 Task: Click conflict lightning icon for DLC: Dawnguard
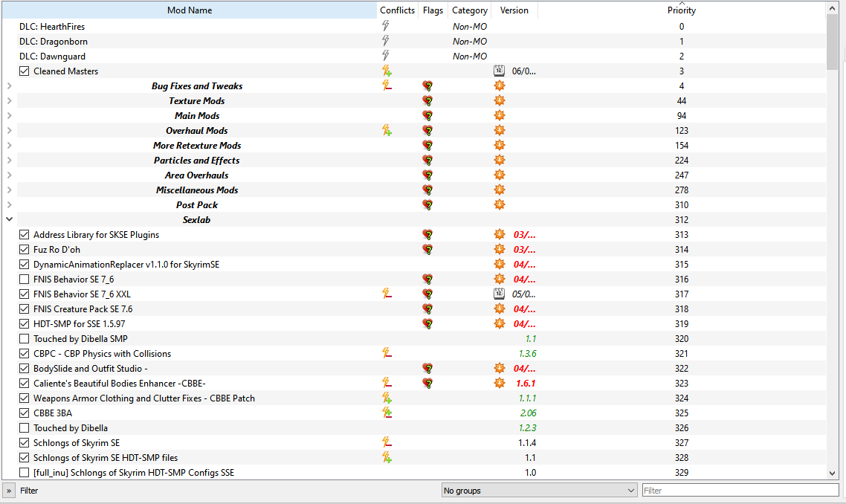tap(386, 56)
